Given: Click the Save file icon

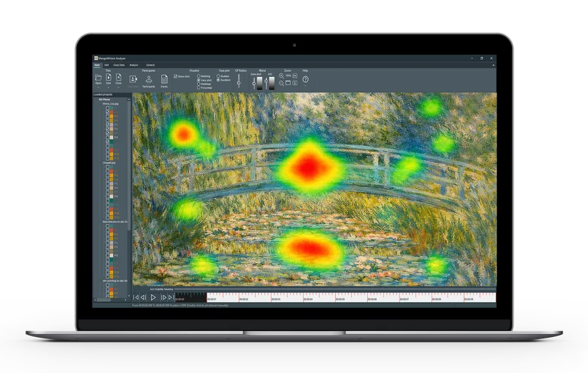Looking at the screenshot, I should [x=108, y=77].
